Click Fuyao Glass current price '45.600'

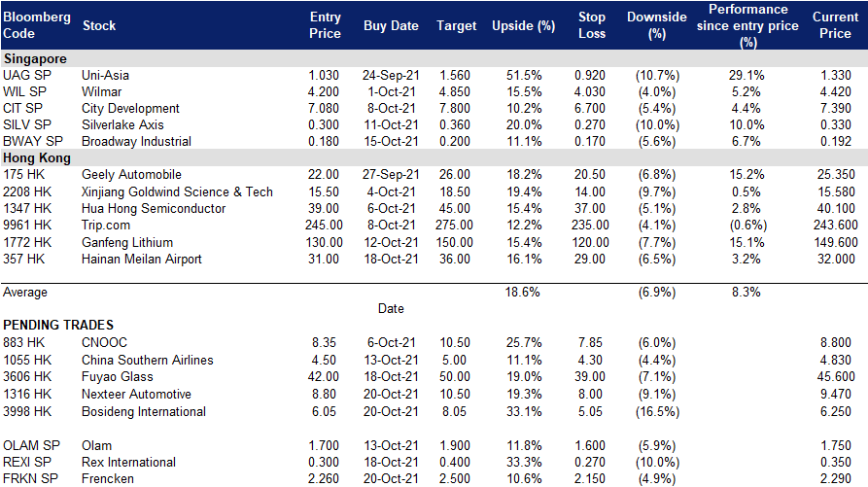coord(835,377)
